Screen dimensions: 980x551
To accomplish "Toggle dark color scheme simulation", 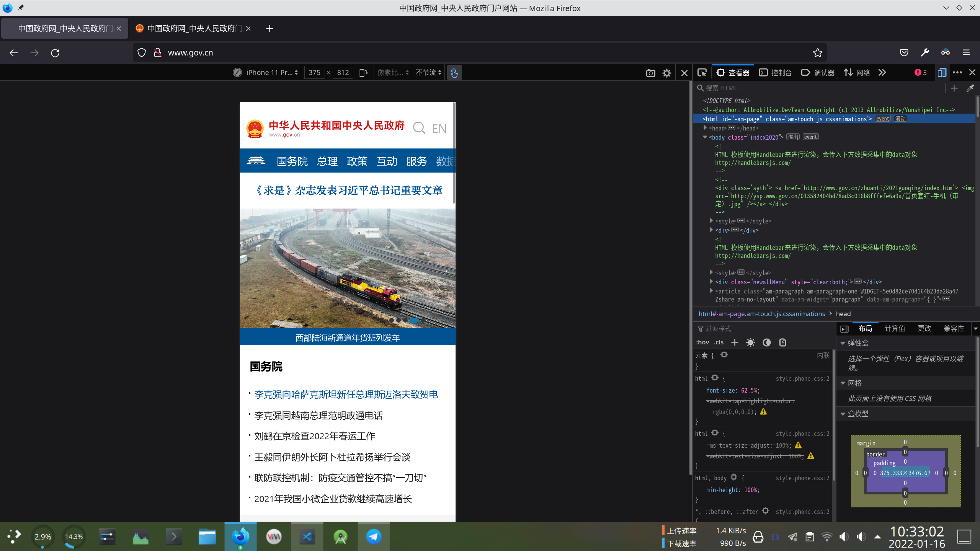I will (x=766, y=342).
